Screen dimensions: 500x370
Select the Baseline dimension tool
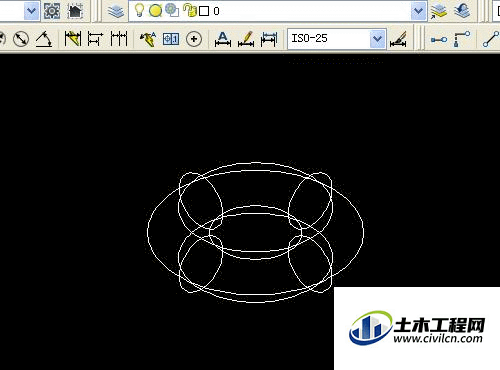pyautogui.click(x=95, y=39)
